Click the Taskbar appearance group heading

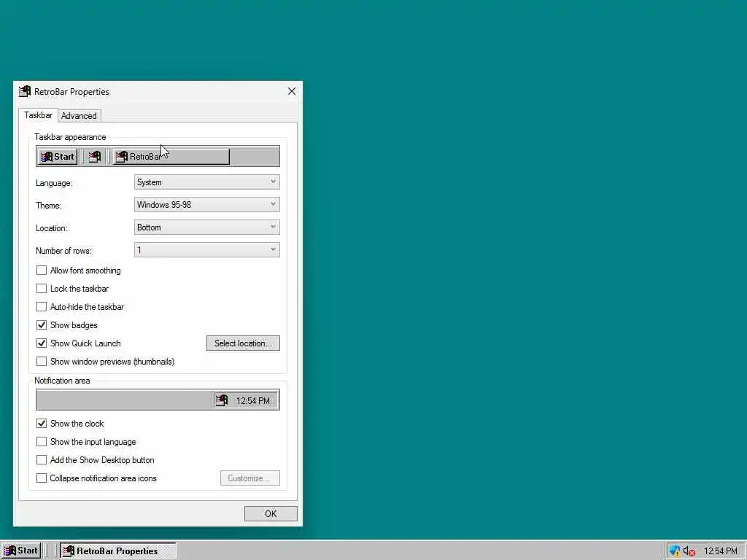tap(70, 137)
